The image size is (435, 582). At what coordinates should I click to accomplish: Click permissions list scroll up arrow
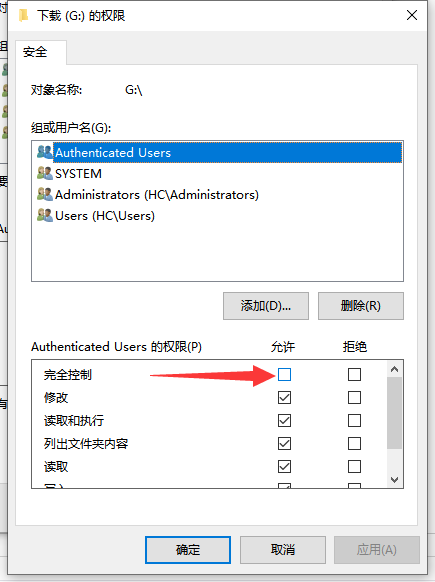pyautogui.click(x=395, y=369)
